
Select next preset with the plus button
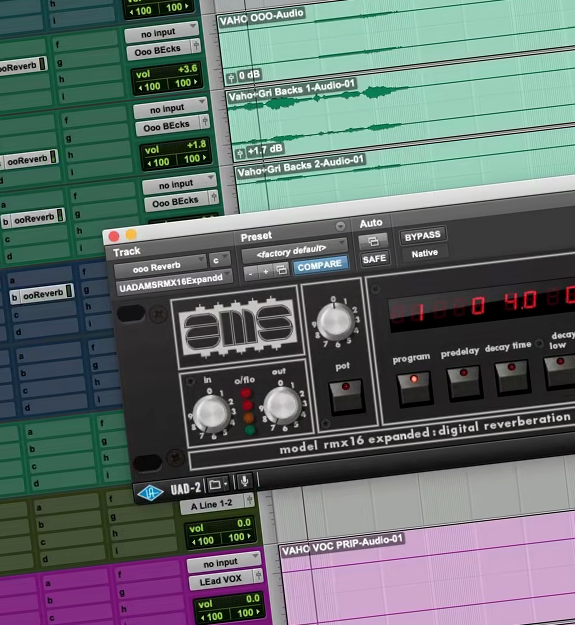[x=265, y=272]
